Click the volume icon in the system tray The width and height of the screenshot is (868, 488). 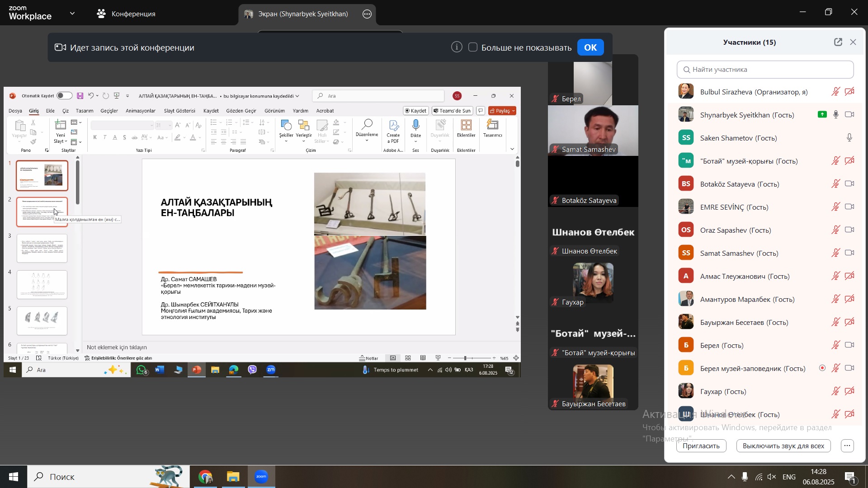pos(772,477)
